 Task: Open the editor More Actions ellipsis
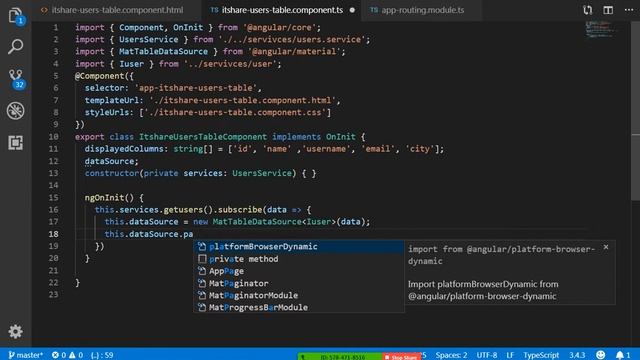[x=629, y=10]
